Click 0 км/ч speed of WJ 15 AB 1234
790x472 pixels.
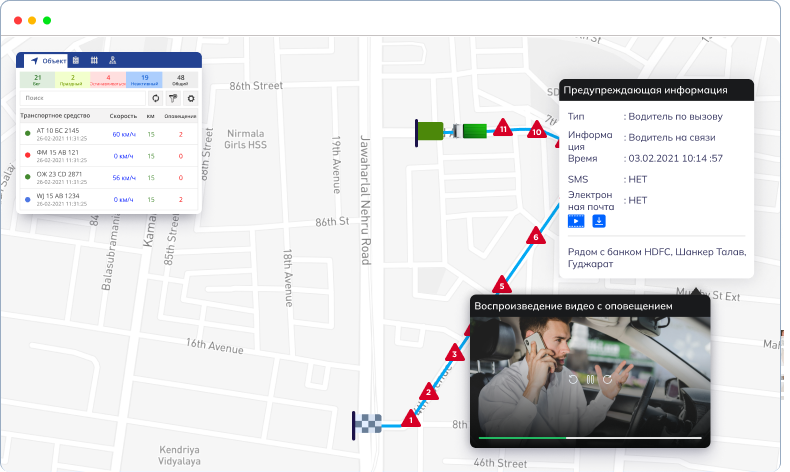click(123, 199)
